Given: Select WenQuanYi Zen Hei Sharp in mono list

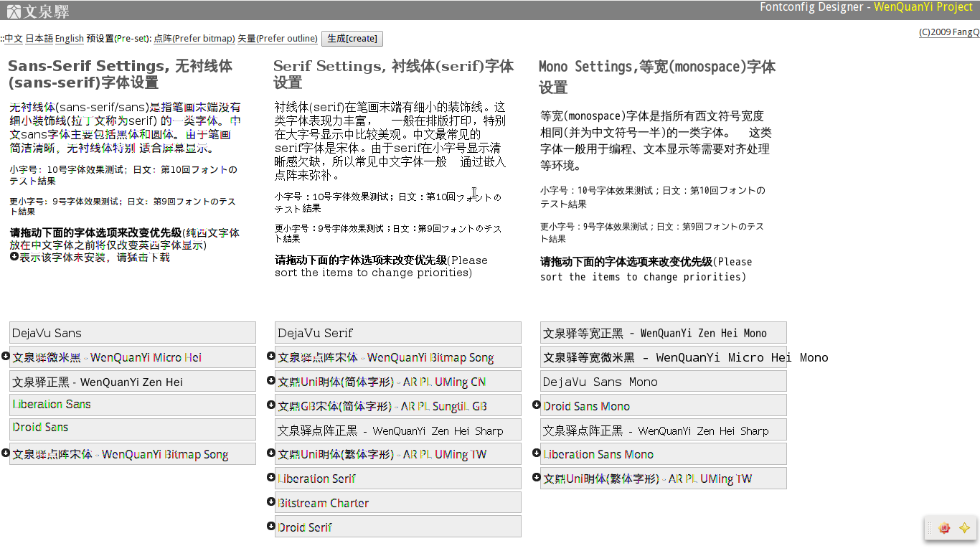Looking at the screenshot, I should point(664,429).
